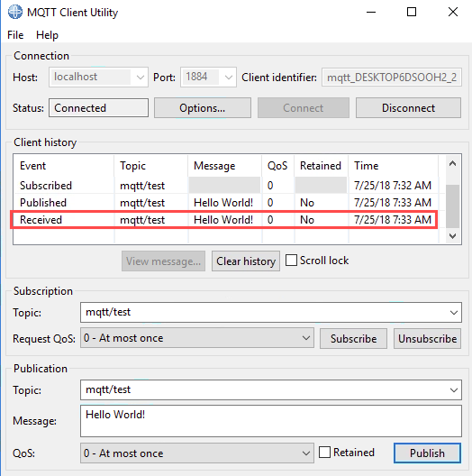The width and height of the screenshot is (472, 476).
Task: Click the history scrollbar up arrow
Action: [x=452, y=164]
